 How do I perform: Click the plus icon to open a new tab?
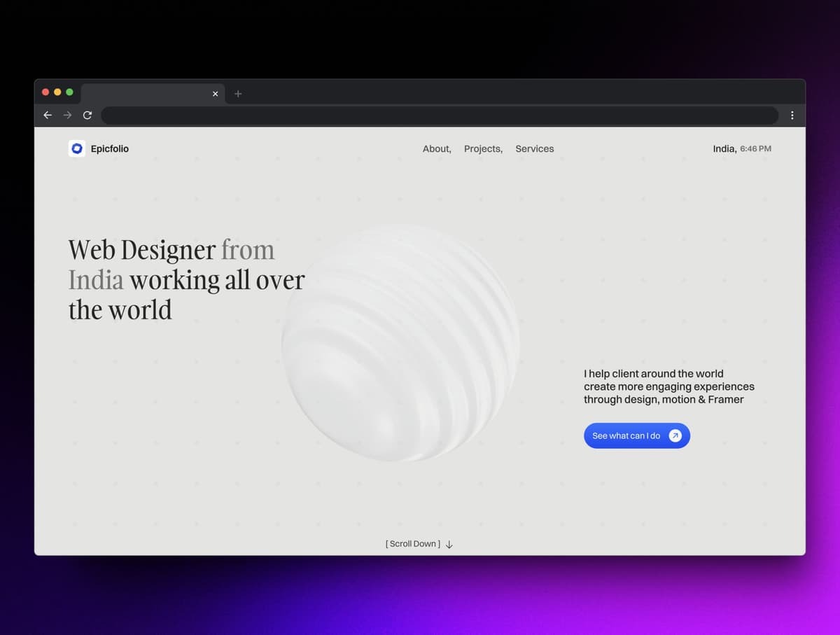(x=237, y=93)
